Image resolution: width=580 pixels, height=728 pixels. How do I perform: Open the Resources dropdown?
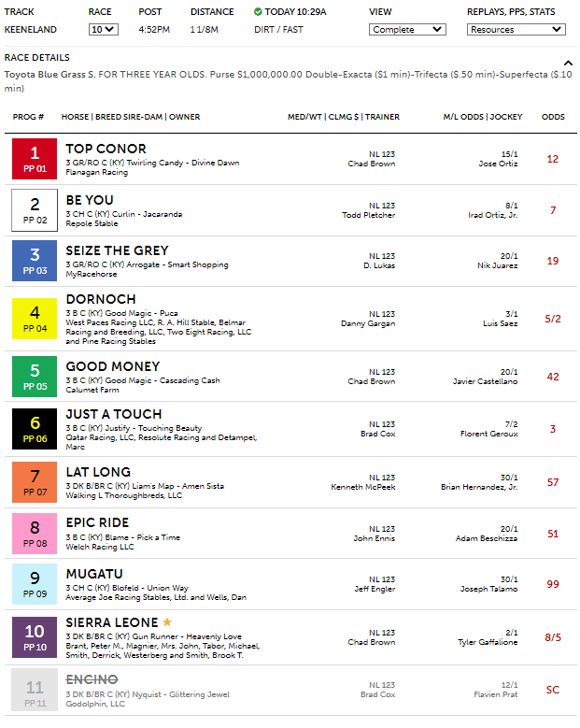point(516,29)
